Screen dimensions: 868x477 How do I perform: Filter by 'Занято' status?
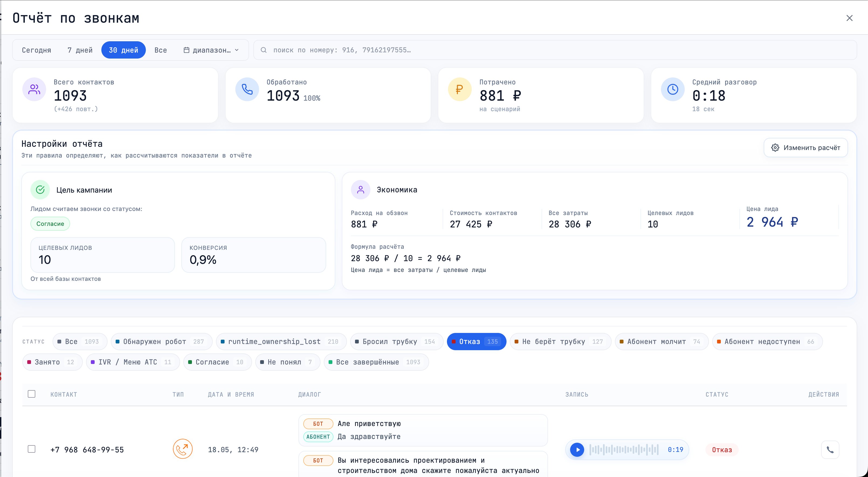(52, 362)
